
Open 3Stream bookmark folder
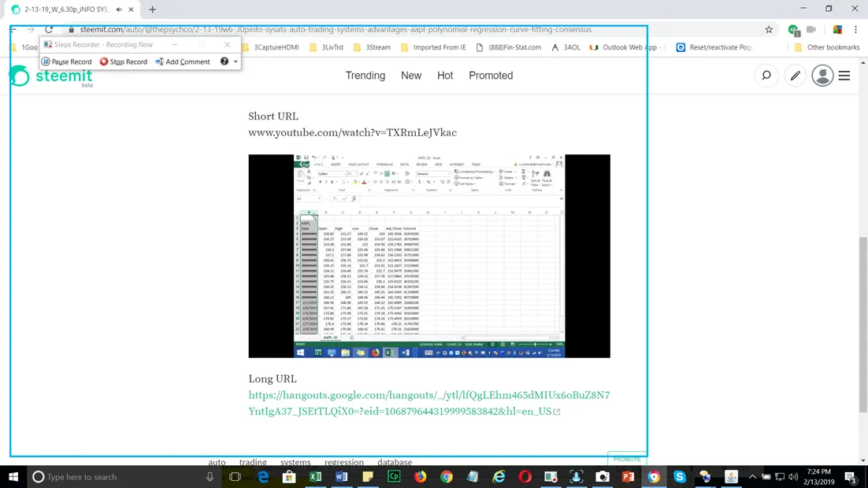[372, 47]
